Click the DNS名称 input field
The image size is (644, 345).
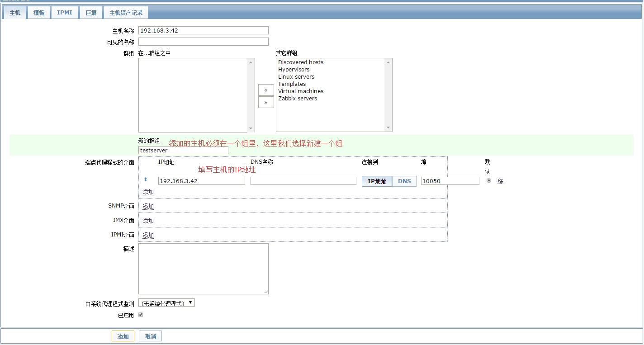point(303,181)
